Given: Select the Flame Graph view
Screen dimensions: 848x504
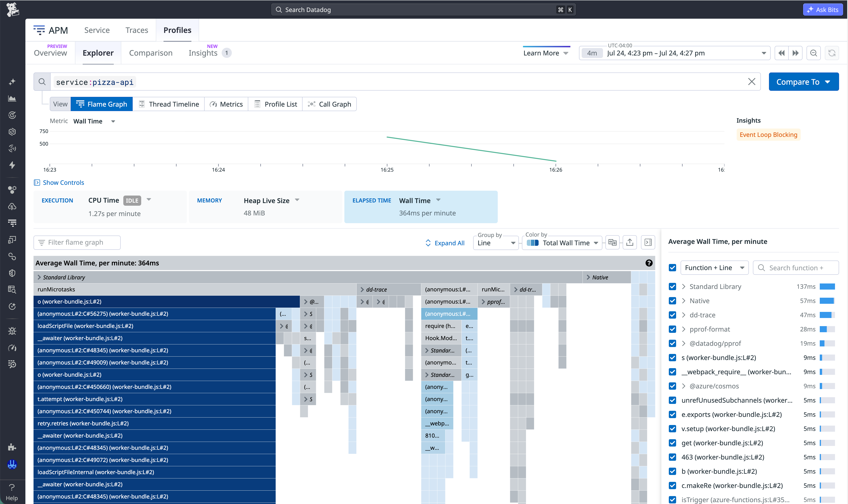Looking at the screenshot, I should click(102, 104).
